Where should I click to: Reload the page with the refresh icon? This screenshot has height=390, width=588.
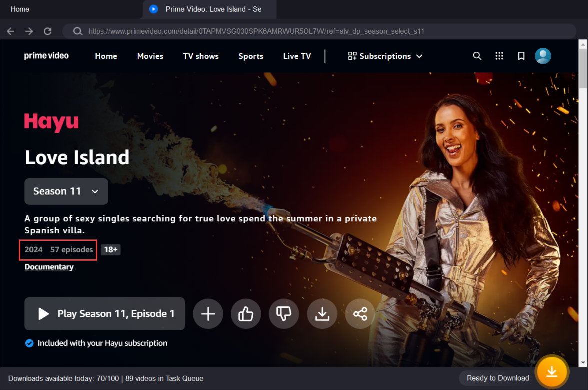[47, 31]
